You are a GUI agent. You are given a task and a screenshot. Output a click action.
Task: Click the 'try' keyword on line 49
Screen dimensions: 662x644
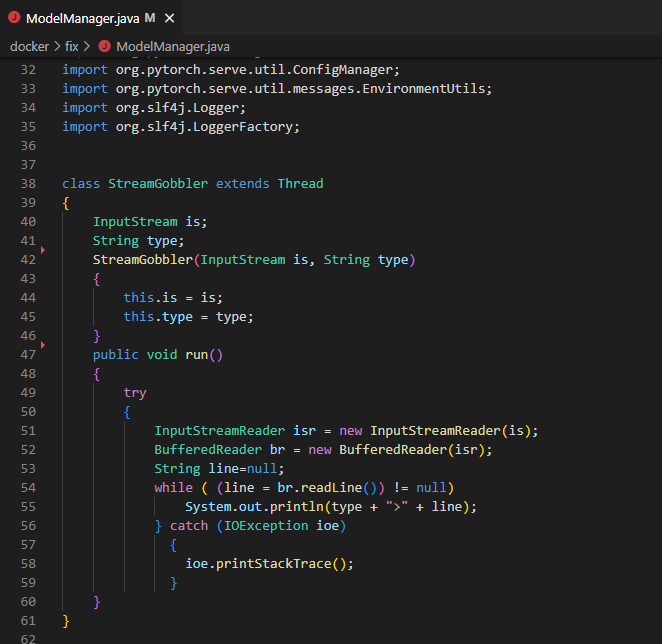click(135, 393)
